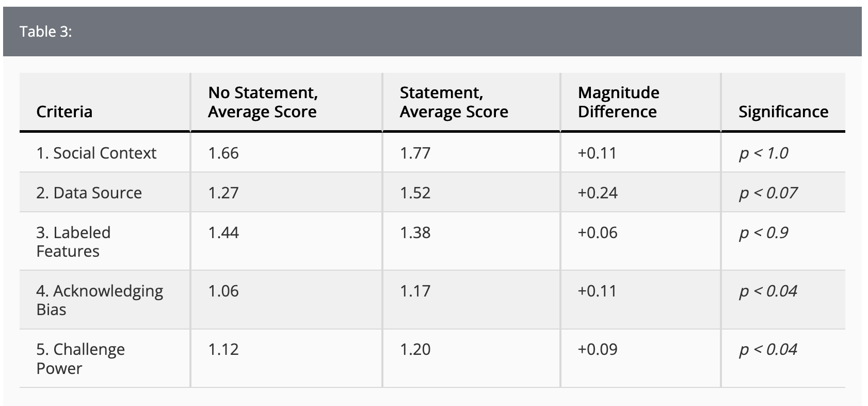
Task: Click the 4. Acknowledging Bias cell
Action: [100, 300]
